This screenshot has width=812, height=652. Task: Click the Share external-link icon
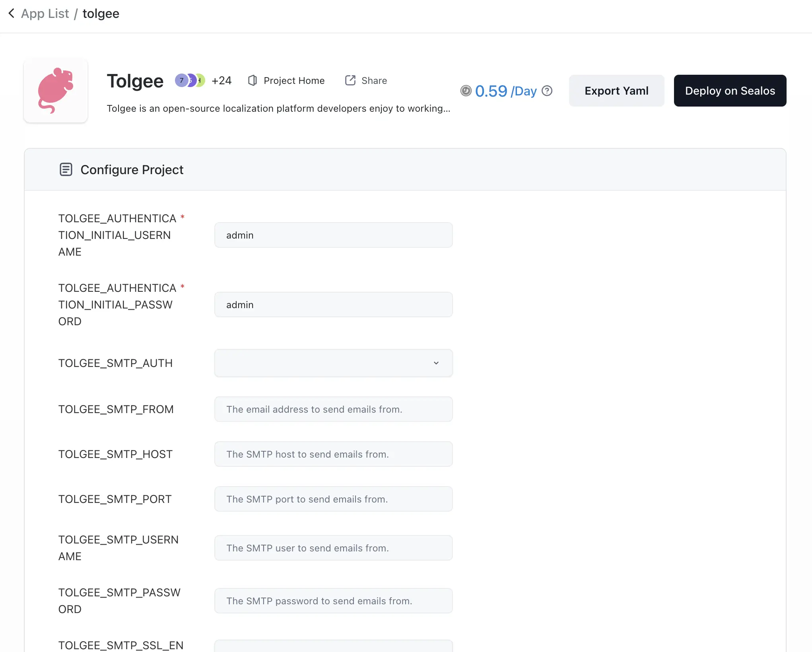[x=350, y=80]
